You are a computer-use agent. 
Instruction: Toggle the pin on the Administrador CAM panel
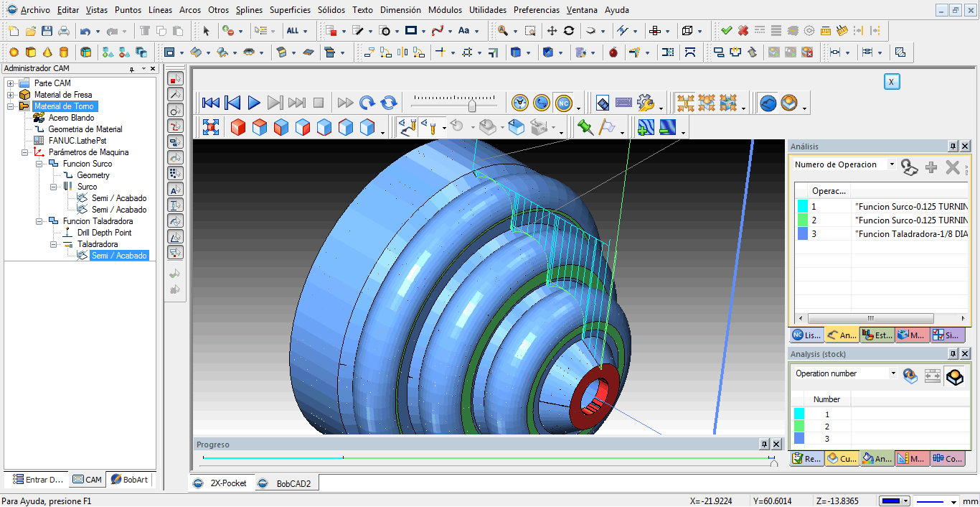pyautogui.click(x=131, y=68)
